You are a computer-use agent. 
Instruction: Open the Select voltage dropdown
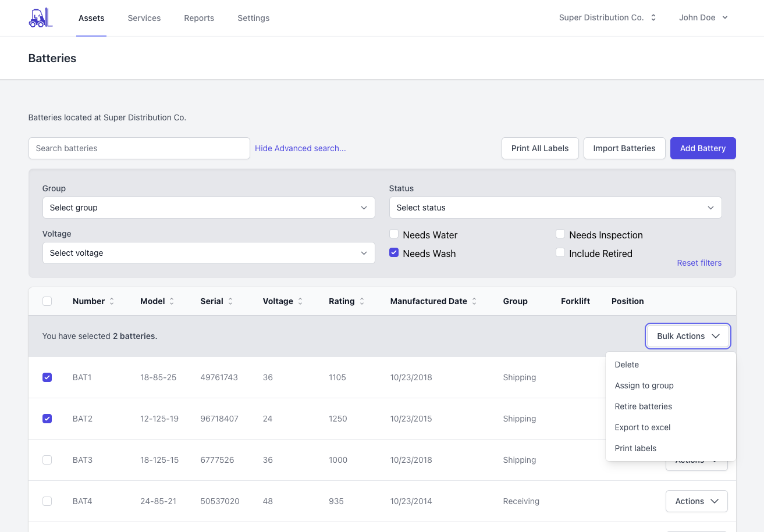[x=208, y=253]
